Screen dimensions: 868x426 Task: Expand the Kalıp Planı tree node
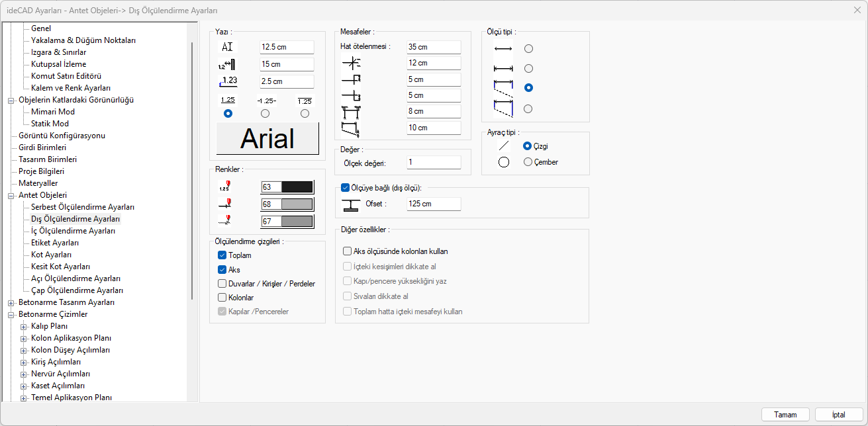click(23, 326)
